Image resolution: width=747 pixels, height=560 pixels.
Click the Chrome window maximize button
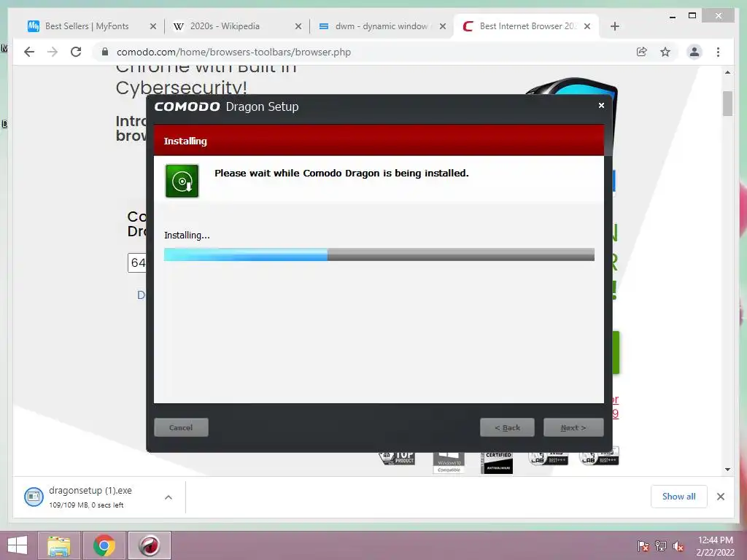(x=692, y=16)
